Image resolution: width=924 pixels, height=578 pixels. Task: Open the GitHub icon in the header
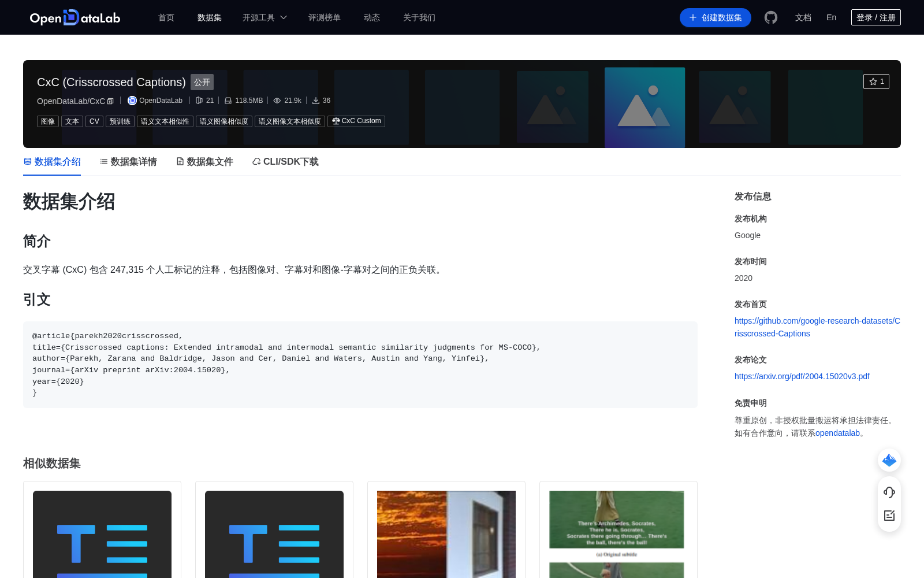tap(771, 17)
